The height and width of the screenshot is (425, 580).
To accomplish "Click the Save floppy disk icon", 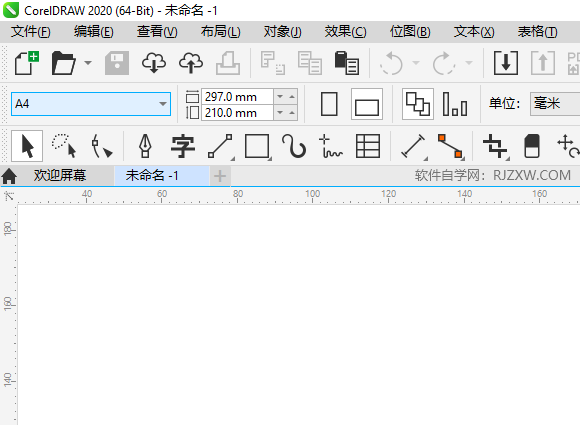I will (x=117, y=63).
